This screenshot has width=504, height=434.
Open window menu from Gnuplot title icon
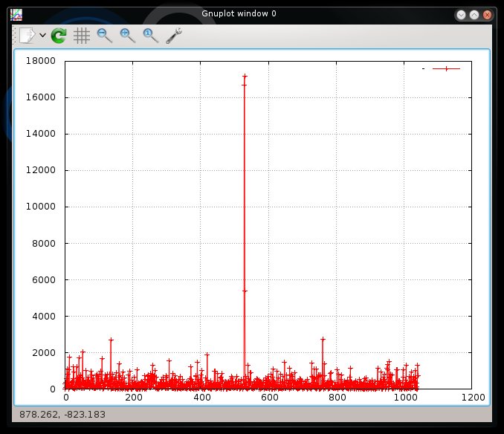tap(16, 14)
